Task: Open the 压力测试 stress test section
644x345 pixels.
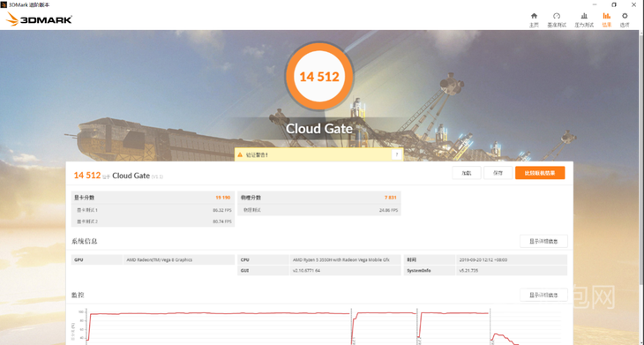Action: click(x=584, y=19)
